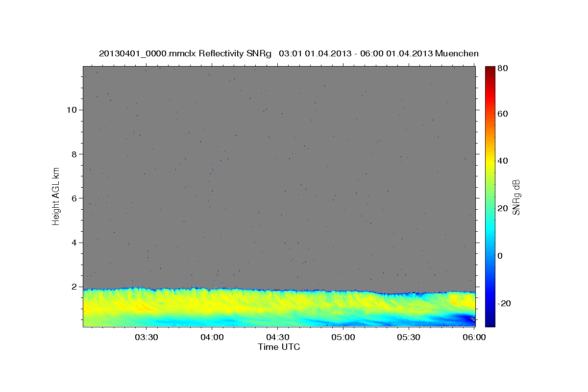This screenshot has width=588, height=392.
Task: Click the 'Time UTC' axis label
Action: pyautogui.click(x=279, y=347)
